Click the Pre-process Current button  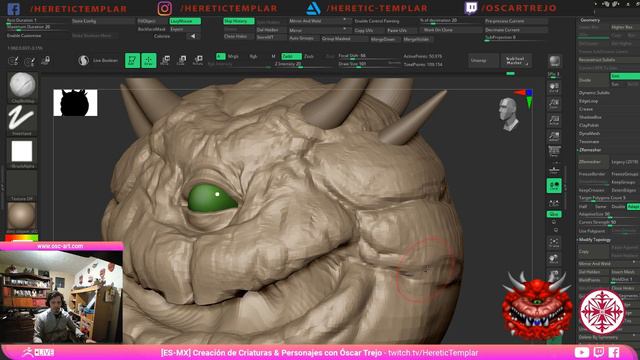click(516, 21)
